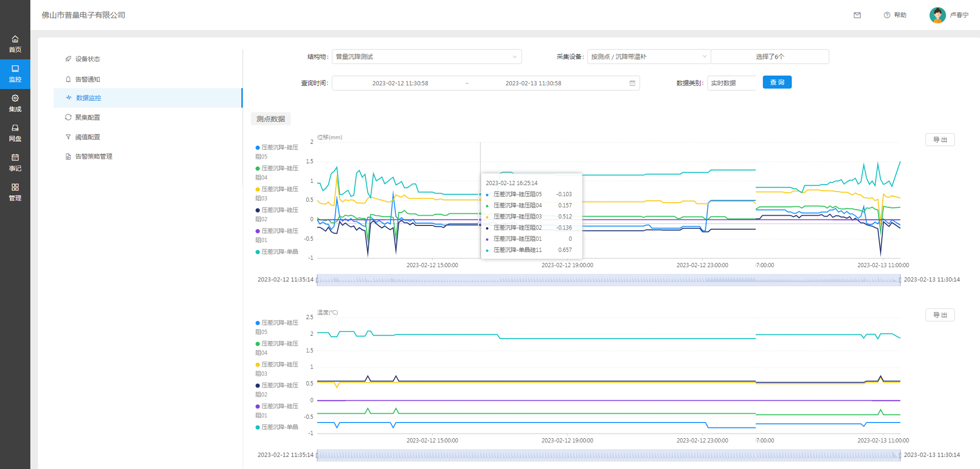This screenshot has width=980, height=469.
Task: Open the 事记 calendar icon
Action: click(15, 158)
